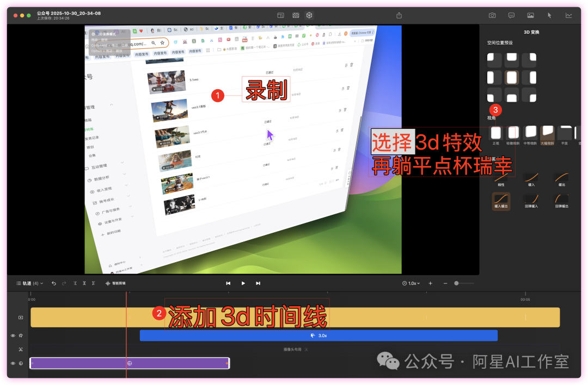Choose the center spatial position preset
This screenshot has height=385, width=588.
point(512,78)
